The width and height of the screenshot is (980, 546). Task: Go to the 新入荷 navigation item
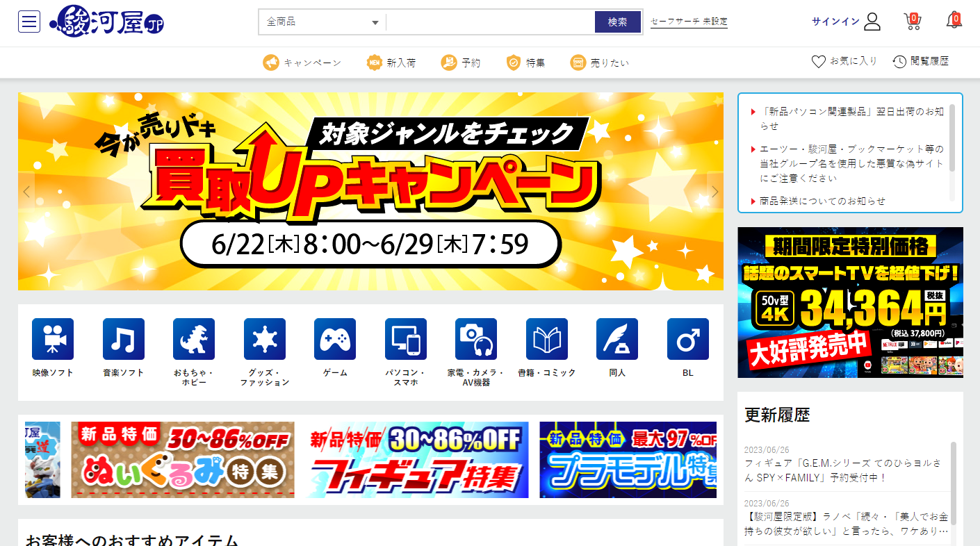point(391,63)
